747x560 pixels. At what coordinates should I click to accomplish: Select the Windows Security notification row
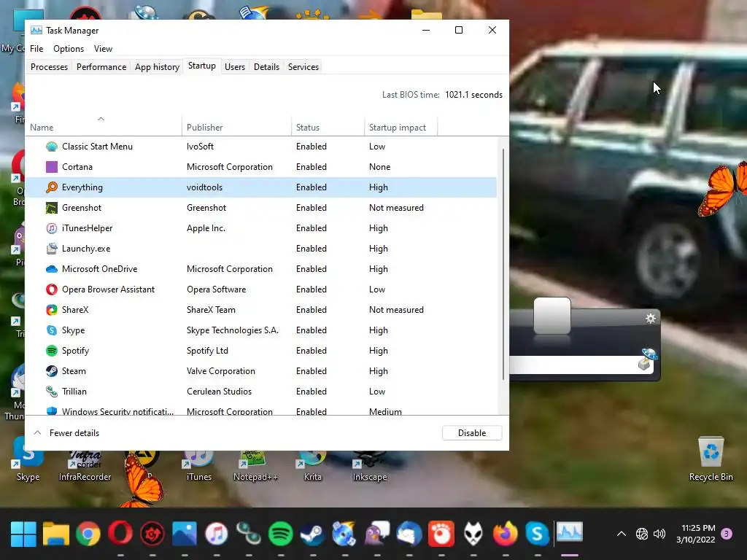(x=260, y=411)
